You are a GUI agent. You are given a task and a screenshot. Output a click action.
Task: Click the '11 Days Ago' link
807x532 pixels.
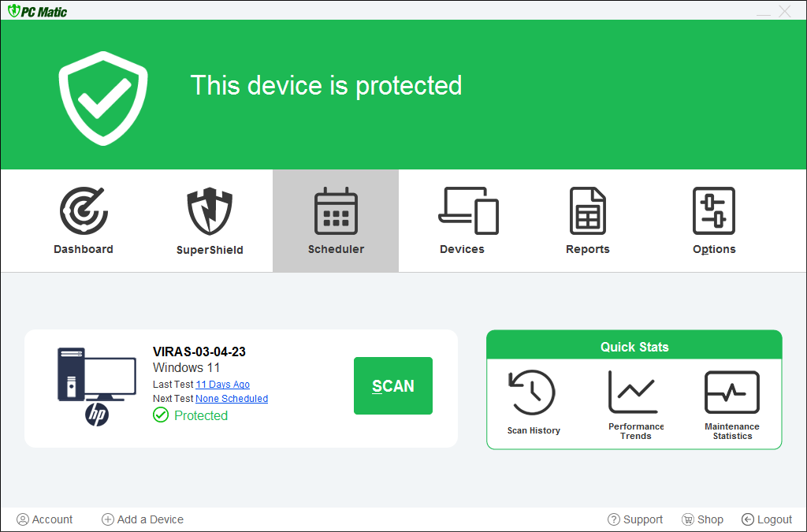coord(222,385)
